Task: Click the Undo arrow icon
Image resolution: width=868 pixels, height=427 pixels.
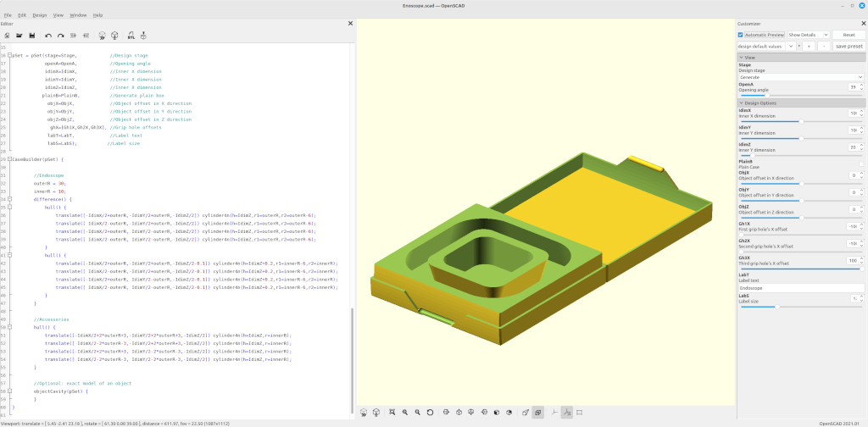Action: pyautogui.click(x=48, y=36)
